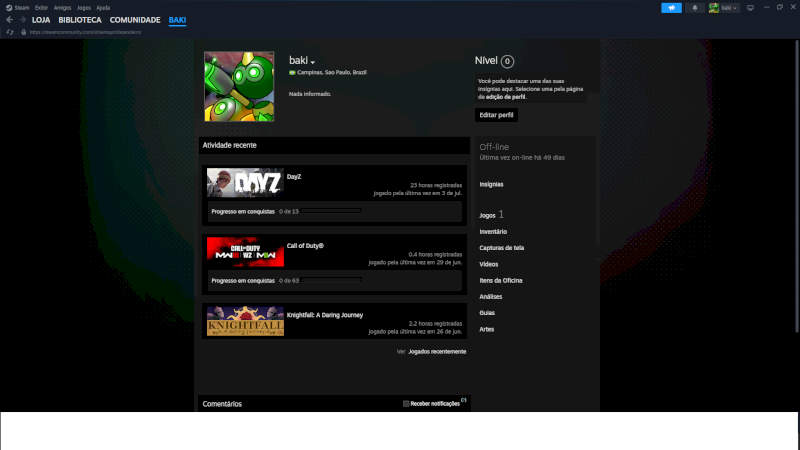
Task: Open the Amigos menu
Action: [x=62, y=7]
